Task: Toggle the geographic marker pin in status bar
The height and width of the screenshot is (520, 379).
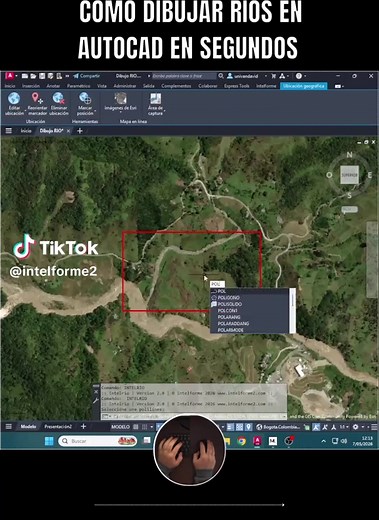Action: pyautogui.click(x=249, y=427)
